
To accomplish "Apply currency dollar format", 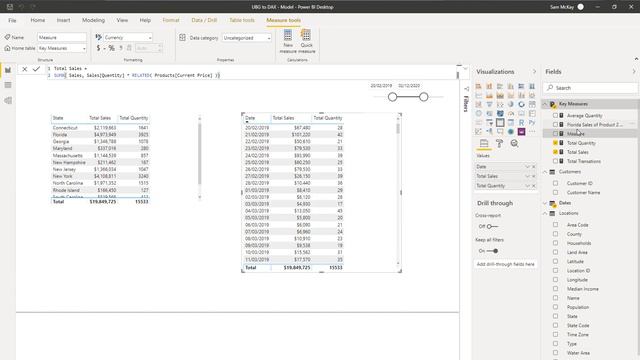I will [x=98, y=48].
